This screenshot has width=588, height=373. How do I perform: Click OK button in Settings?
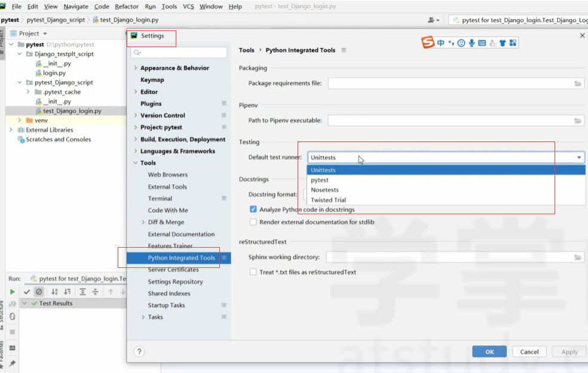[489, 352]
